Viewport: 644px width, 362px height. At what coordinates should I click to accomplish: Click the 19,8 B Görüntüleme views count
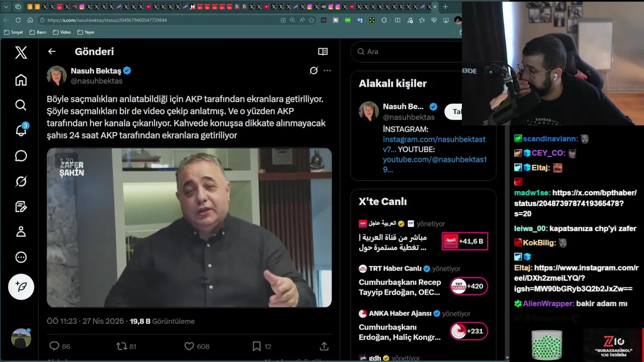(163, 321)
